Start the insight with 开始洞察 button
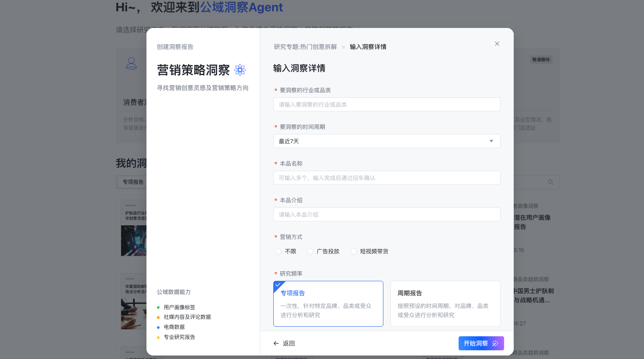The image size is (644, 359). pyautogui.click(x=481, y=343)
